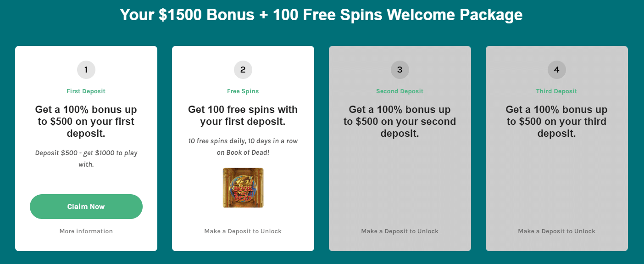This screenshot has width=644, height=264.
Task: Click Make a Deposit to Unlock under Third Deposit
Action: pos(557,231)
